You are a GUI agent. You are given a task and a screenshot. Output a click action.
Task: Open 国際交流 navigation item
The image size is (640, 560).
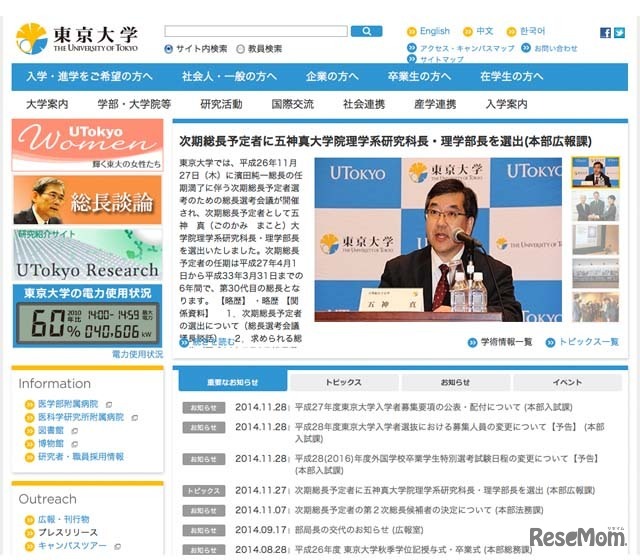click(x=293, y=104)
